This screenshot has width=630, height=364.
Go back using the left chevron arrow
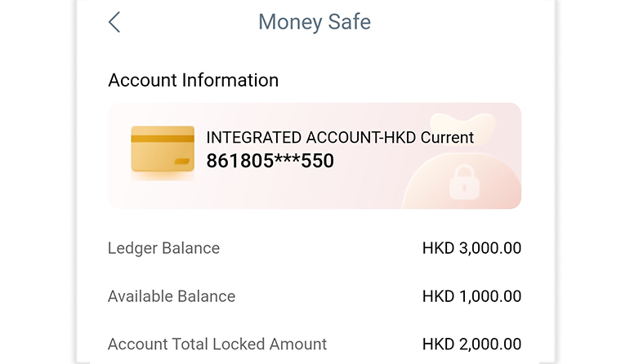click(x=114, y=22)
